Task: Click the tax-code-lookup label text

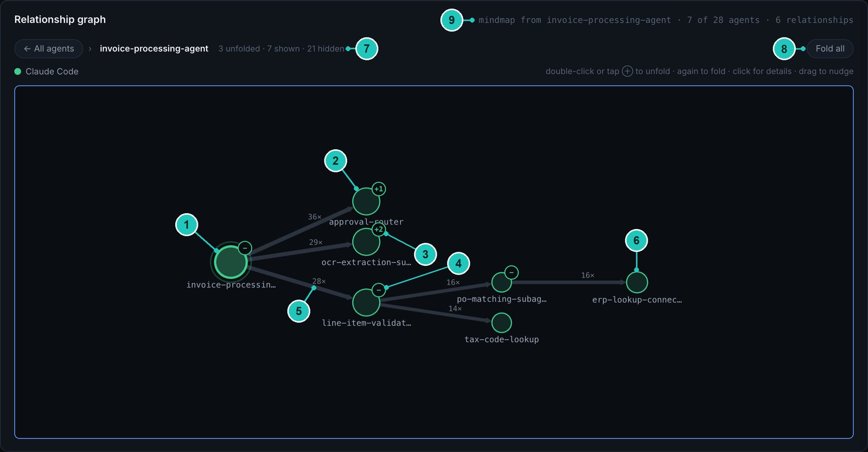Action: 502,339
